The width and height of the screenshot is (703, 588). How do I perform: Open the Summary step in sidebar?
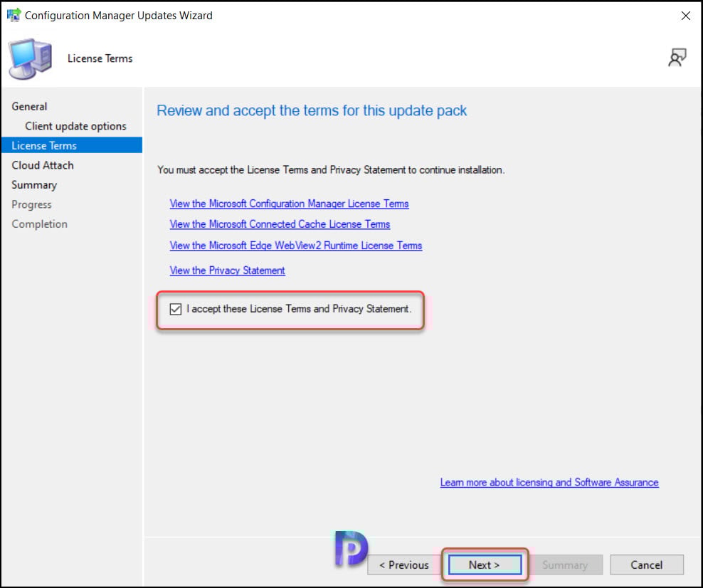pyautogui.click(x=34, y=185)
